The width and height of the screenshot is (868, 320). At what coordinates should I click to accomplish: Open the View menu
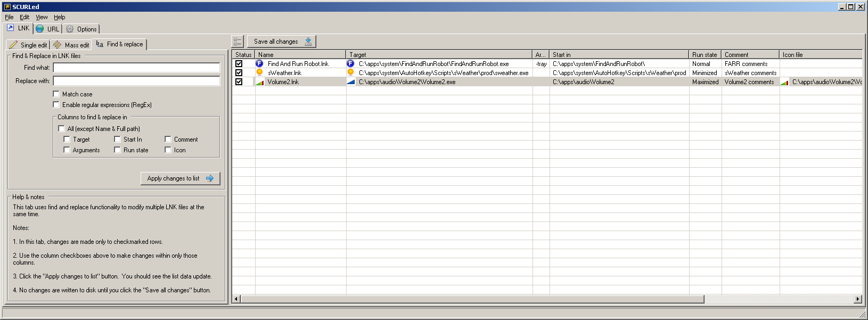pos(42,17)
